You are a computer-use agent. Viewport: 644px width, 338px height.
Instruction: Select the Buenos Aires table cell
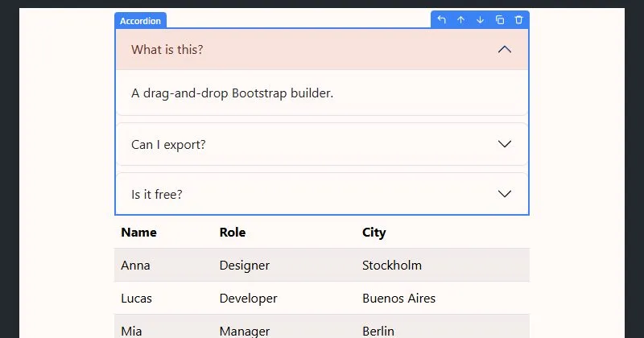click(443, 298)
